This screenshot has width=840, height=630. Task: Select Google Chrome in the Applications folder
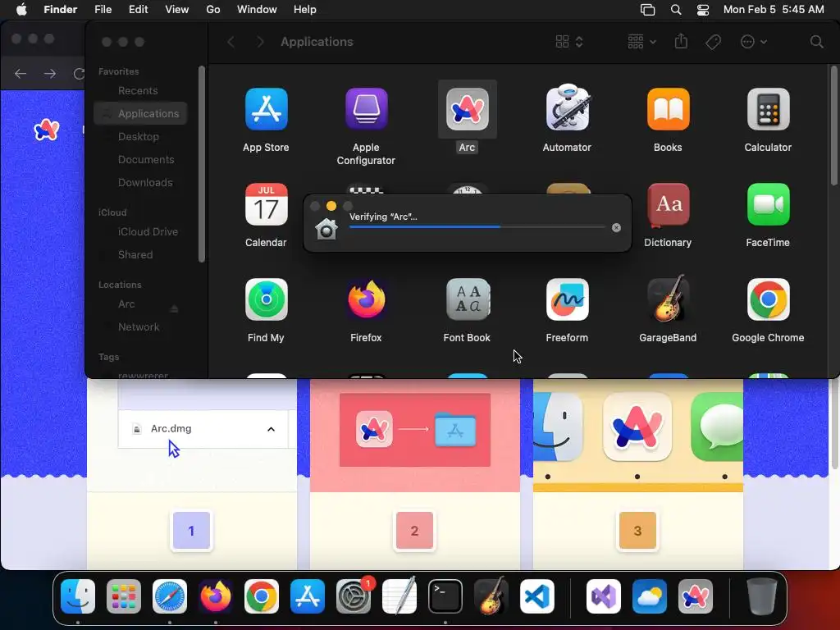tap(768, 299)
